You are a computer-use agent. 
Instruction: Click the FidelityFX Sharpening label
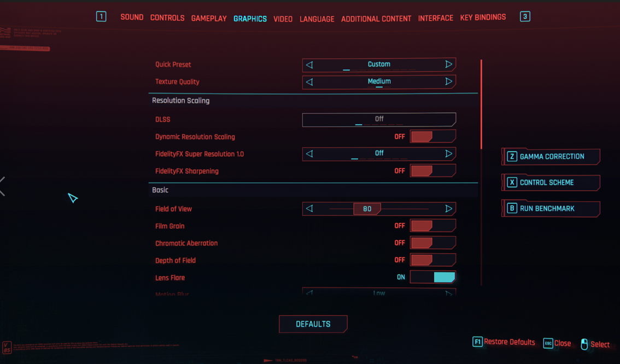(x=186, y=171)
